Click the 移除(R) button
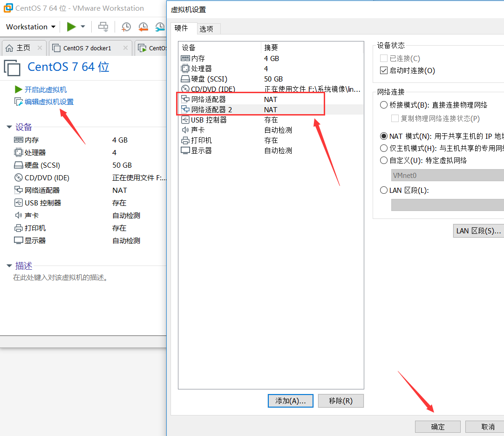Image resolution: width=504 pixels, height=436 pixels. 341,401
